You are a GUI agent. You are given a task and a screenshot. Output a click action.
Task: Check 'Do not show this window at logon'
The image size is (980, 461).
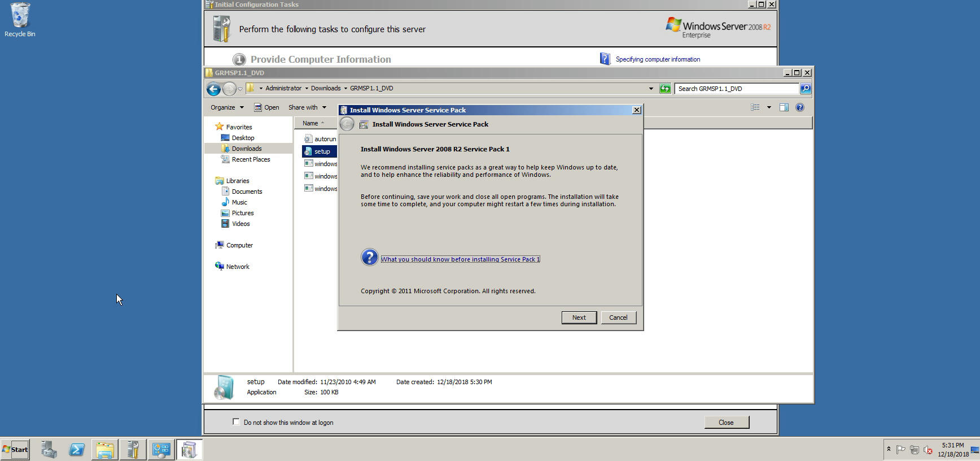236,422
